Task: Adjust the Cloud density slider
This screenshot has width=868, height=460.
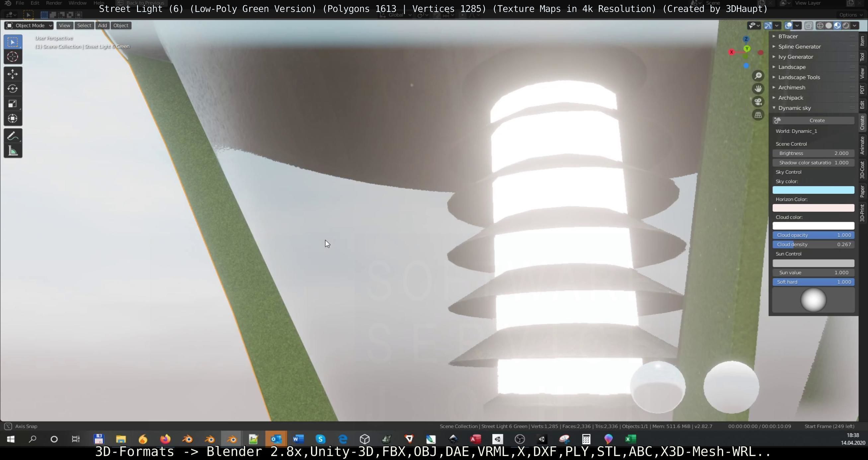Action: pos(814,244)
